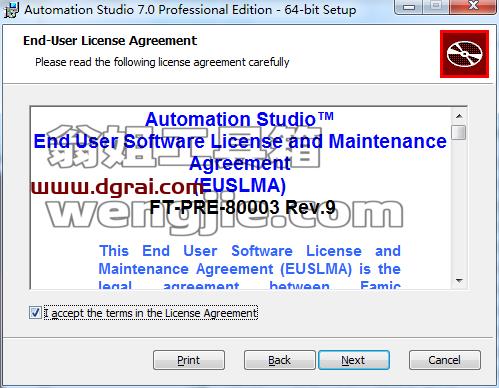Click 'FT-PRE-80003 Rev.9' text in license
The image size is (499, 388).
point(242,207)
